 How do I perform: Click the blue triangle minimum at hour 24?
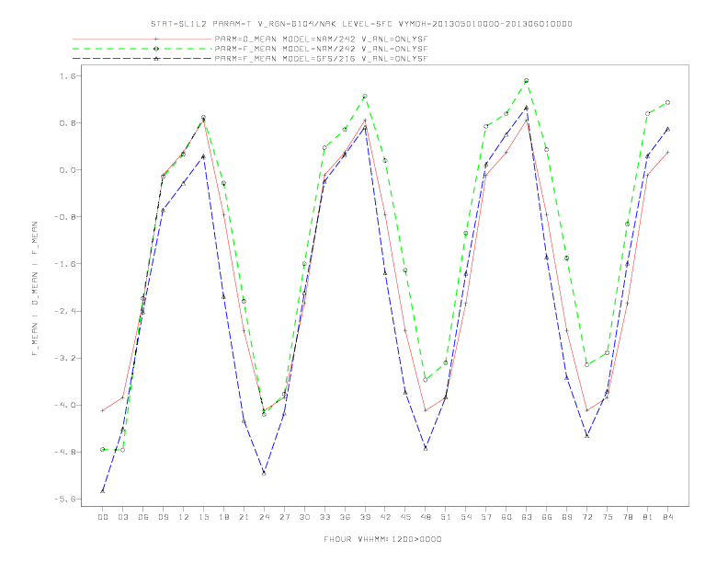(264, 473)
